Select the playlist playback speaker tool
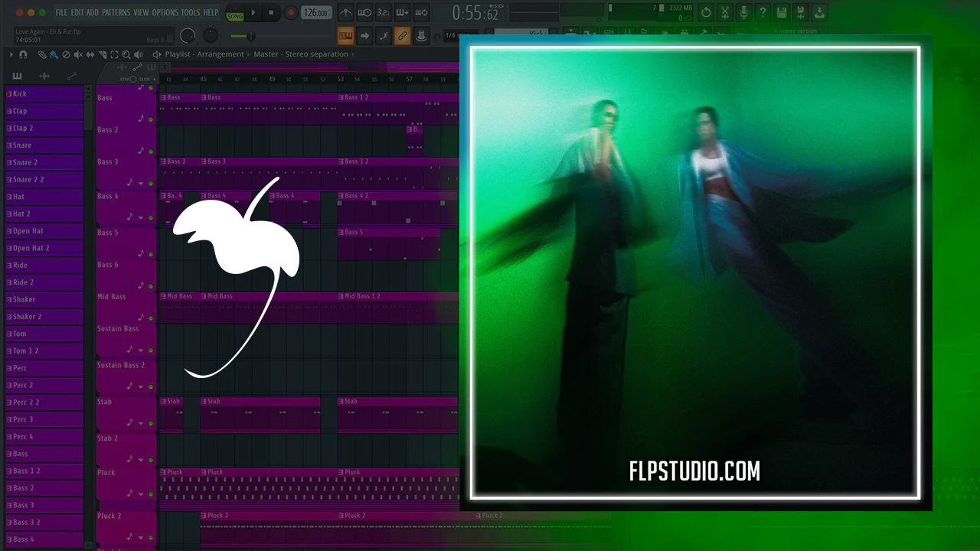Screen dimensions: 980x551 pos(139,55)
